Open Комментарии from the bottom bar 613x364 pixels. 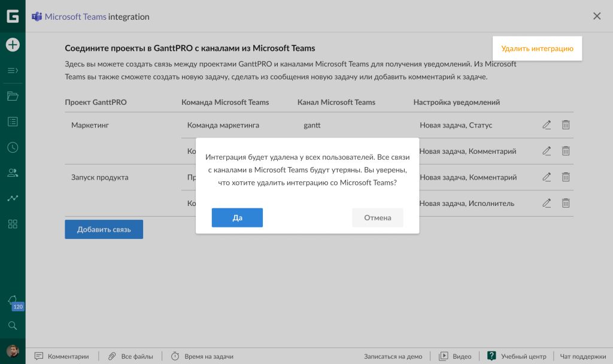(61, 356)
